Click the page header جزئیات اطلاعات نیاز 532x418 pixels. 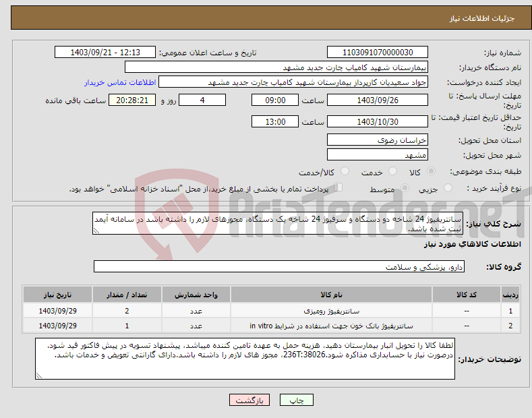click(x=482, y=18)
